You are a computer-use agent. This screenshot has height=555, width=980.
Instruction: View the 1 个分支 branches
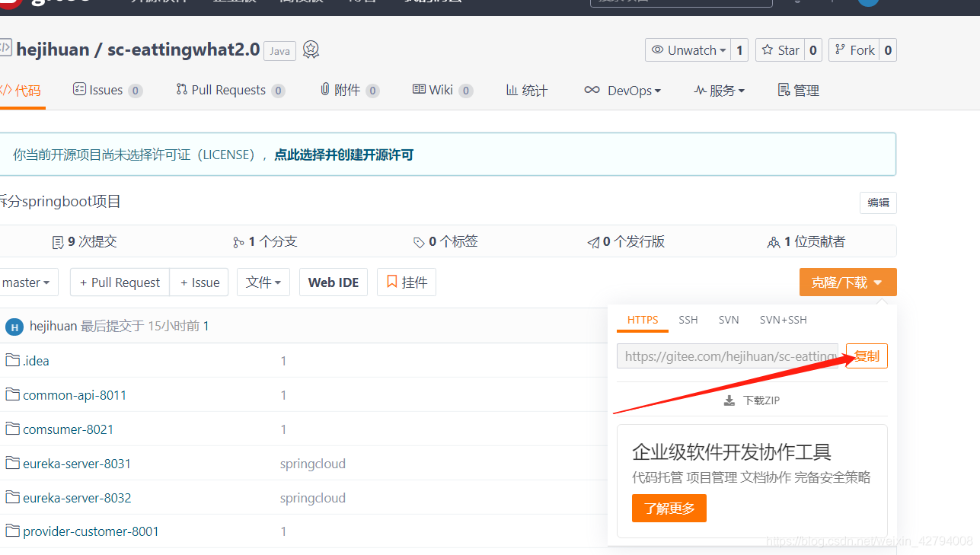(265, 241)
